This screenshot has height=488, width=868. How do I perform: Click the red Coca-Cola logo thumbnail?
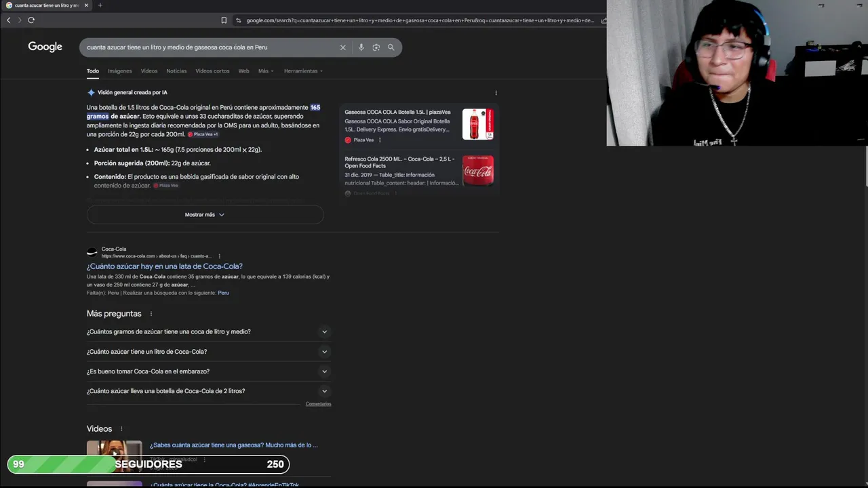478,171
